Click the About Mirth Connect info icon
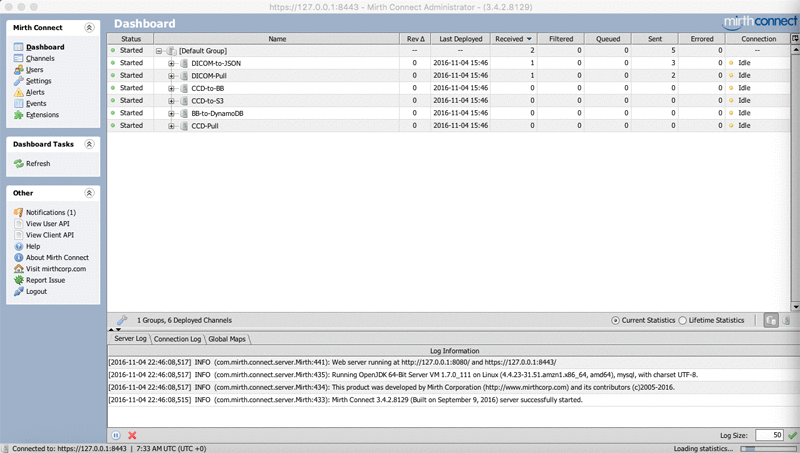Viewport: 800px width, 453px height. (18, 258)
